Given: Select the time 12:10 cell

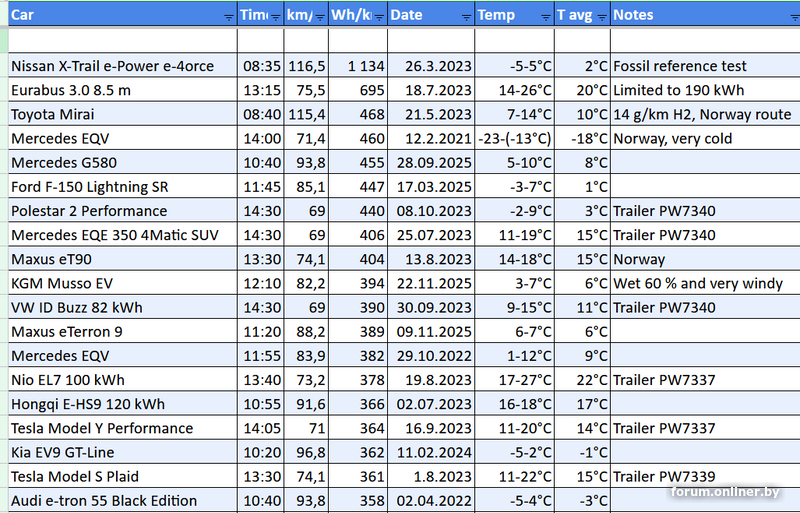Looking at the screenshot, I should (261, 283).
